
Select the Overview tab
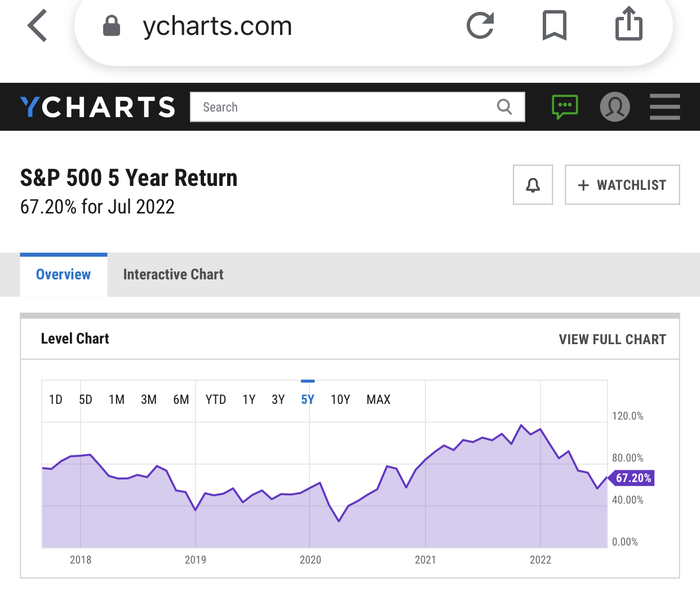pyautogui.click(x=63, y=274)
